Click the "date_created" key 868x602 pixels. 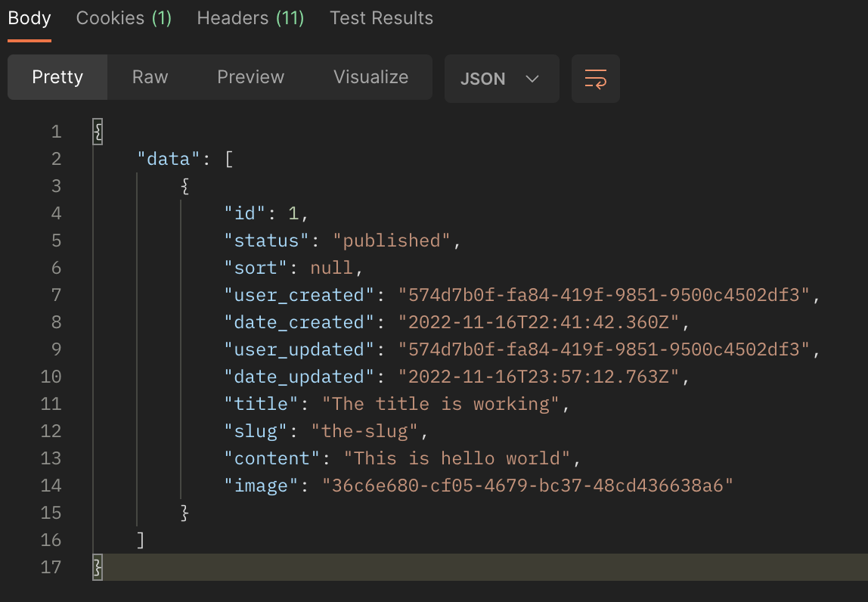tap(299, 321)
